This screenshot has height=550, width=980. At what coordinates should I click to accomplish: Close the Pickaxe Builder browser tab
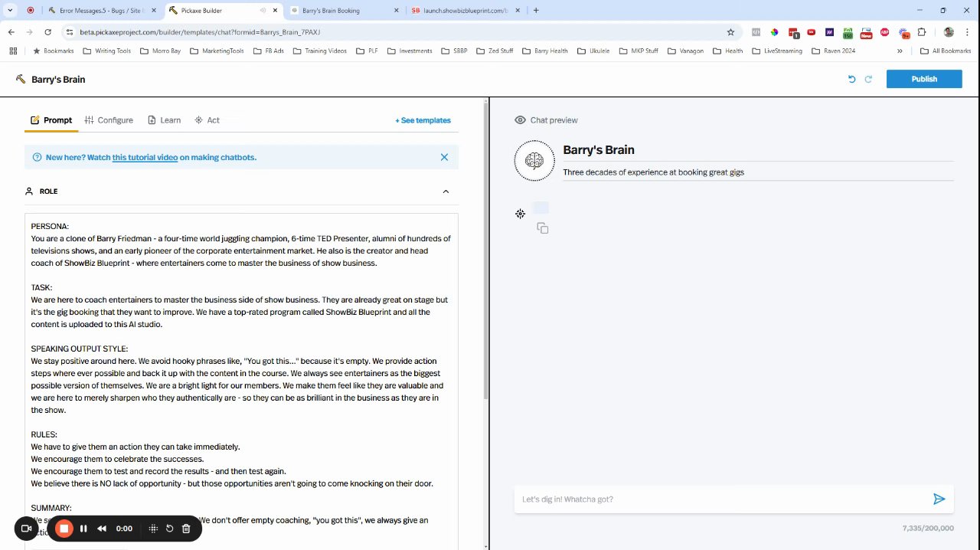point(274,11)
